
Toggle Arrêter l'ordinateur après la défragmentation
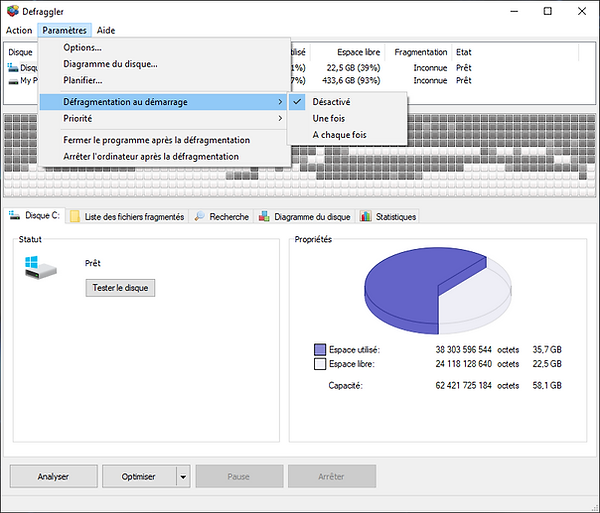[x=163, y=156]
